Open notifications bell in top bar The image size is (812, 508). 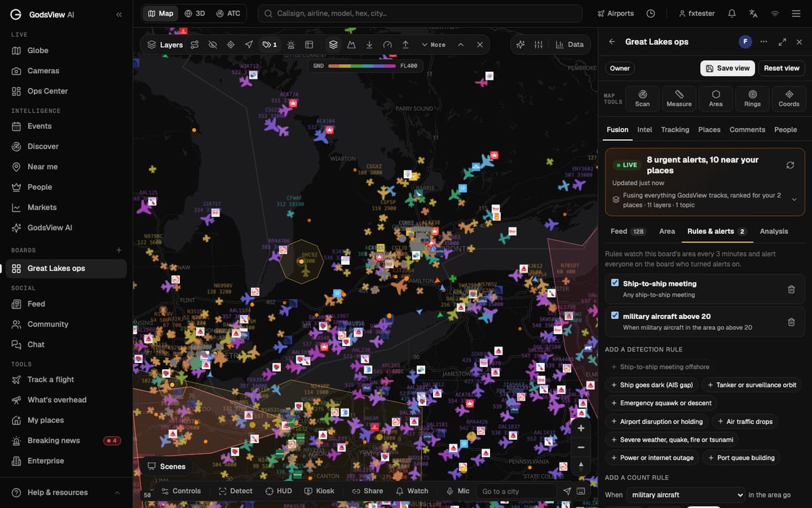[731, 14]
